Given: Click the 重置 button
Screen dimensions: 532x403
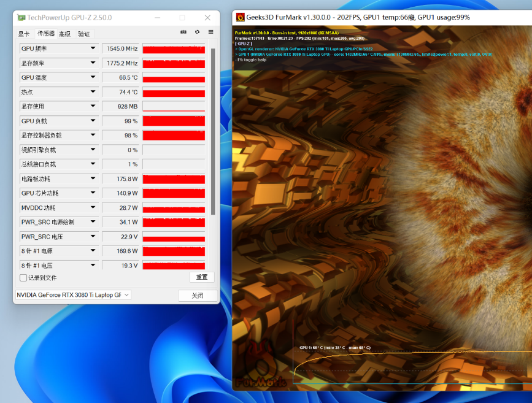Looking at the screenshot, I should pyautogui.click(x=202, y=277).
